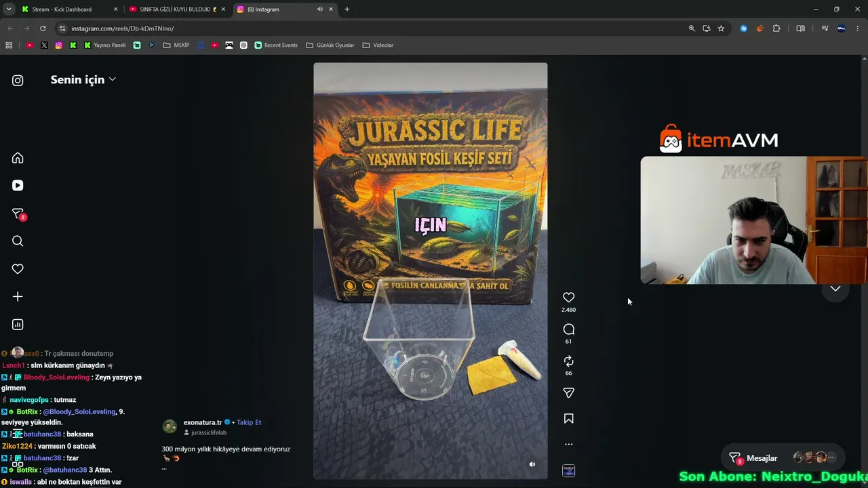
Task: Open the orange browser extension icon
Action: (759, 28)
